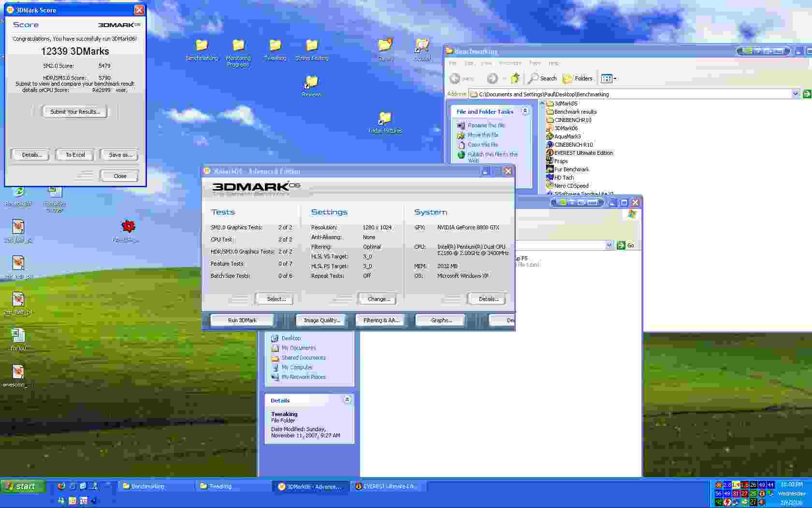Click the Search toolbar button in Benchmarking
The height and width of the screenshot is (508, 812).
(x=542, y=78)
